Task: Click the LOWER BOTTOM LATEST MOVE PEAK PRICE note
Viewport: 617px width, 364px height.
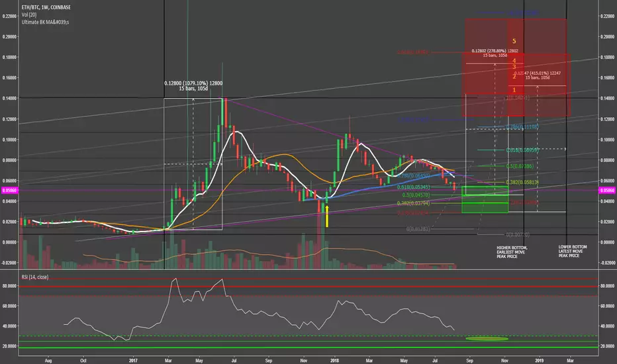Action: (x=573, y=251)
